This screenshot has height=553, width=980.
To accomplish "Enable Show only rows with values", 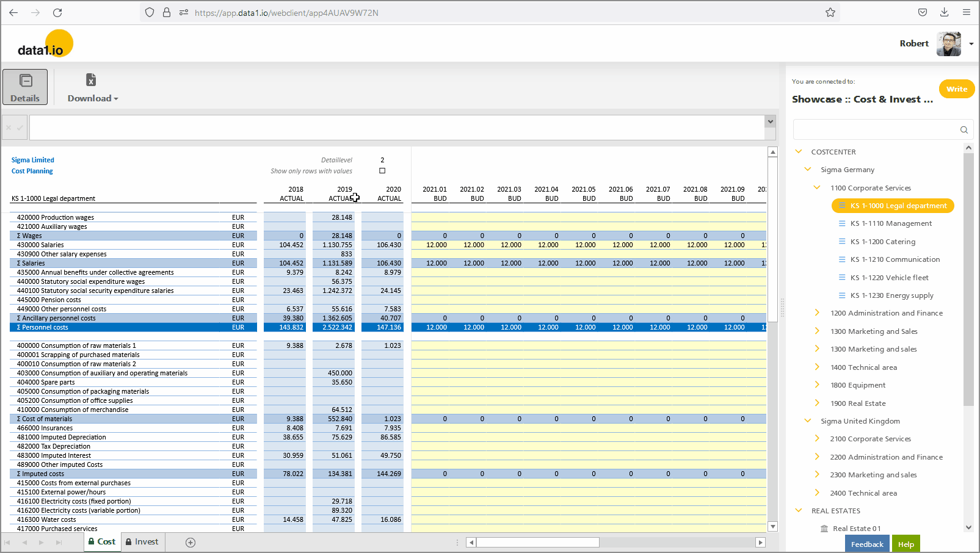I will 382,171.
